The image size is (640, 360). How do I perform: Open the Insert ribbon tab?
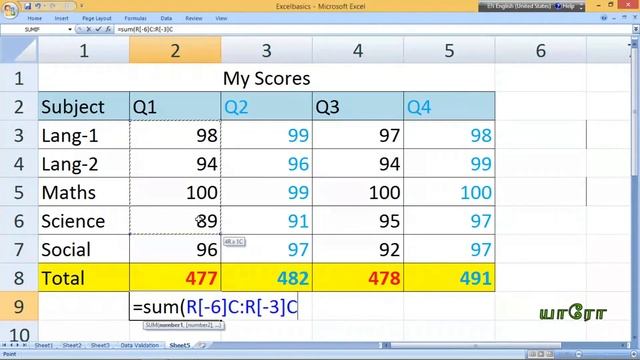coord(61,18)
